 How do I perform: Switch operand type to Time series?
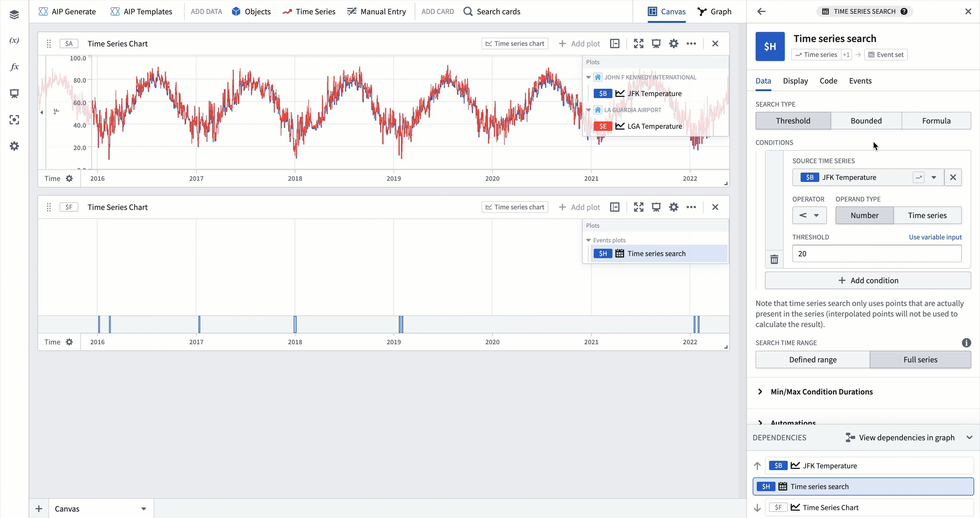click(927, 215)
